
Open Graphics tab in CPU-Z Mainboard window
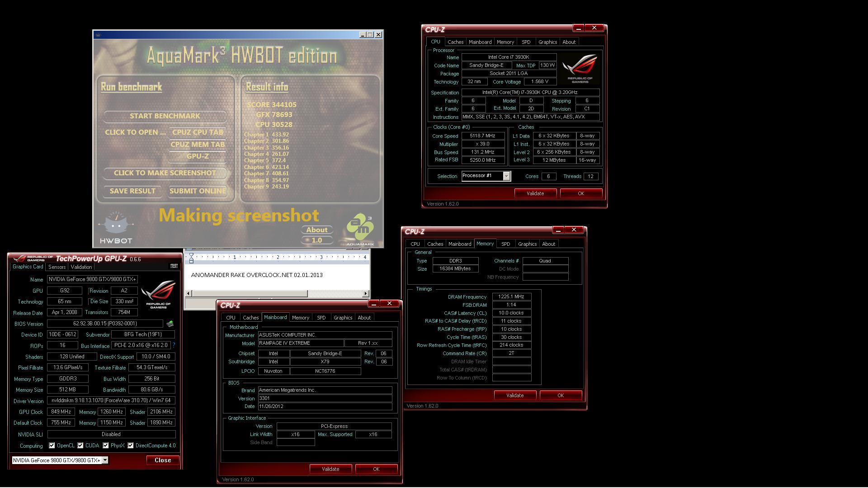pos(343,318)
